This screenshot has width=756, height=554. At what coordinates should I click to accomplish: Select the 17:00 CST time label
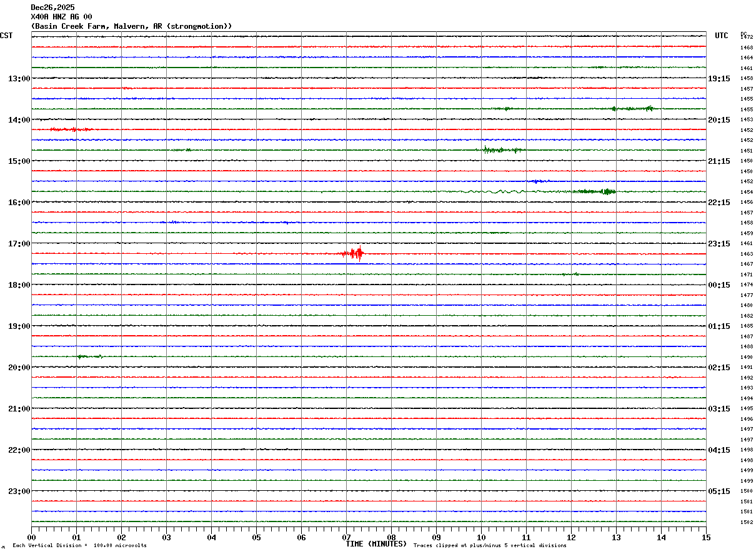[19, 244]
